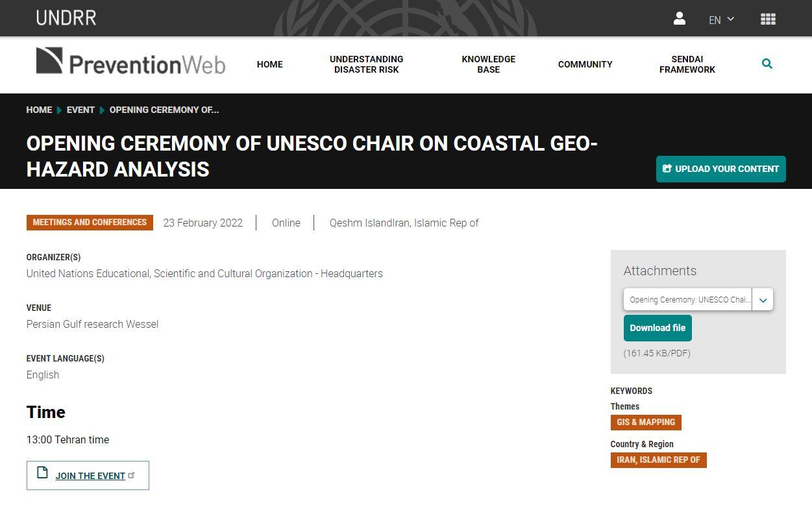
Task: Open the Knowledge Base menu
Action: [x=488, y=64]
